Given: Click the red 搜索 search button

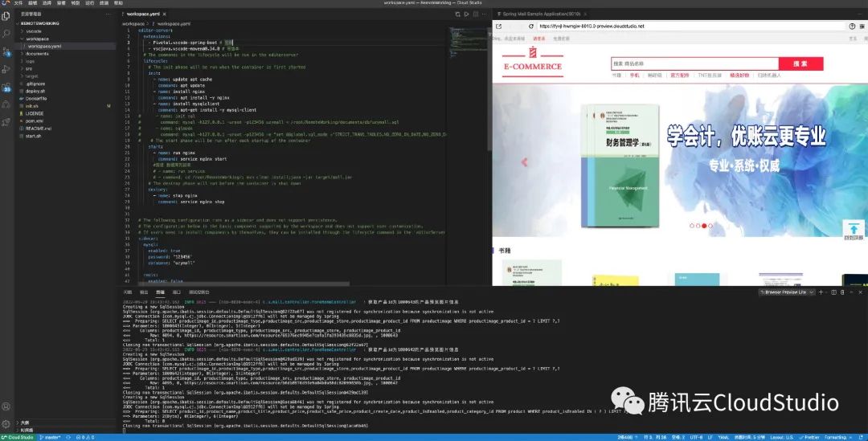Looking at the screenshot, I should point(800,63).
